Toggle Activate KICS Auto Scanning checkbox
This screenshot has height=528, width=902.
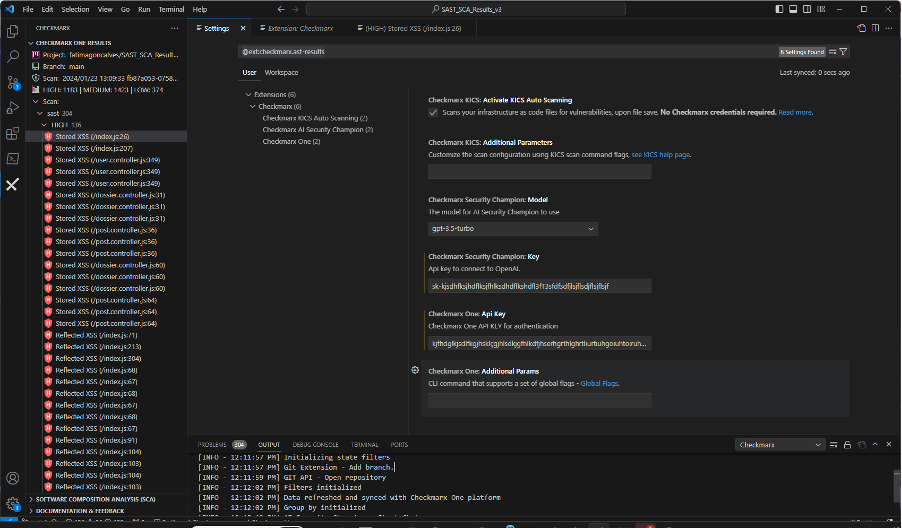tap(433, 113)
